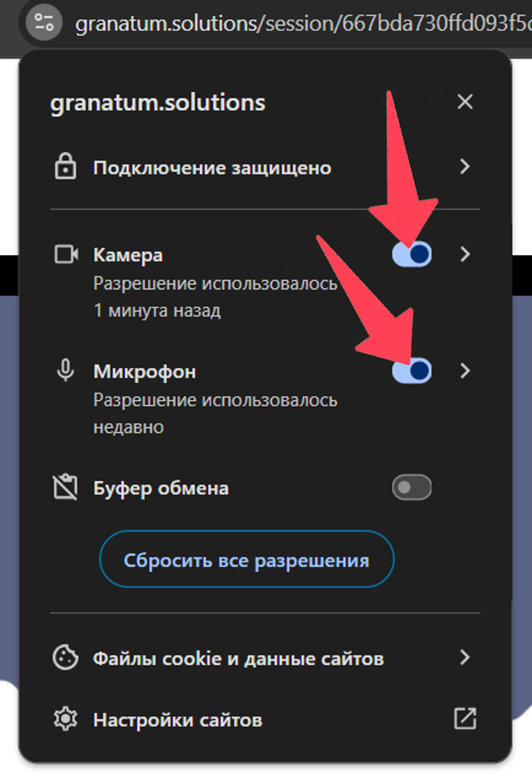Click the Сбросить все разрешения button

tap(247, 559)
